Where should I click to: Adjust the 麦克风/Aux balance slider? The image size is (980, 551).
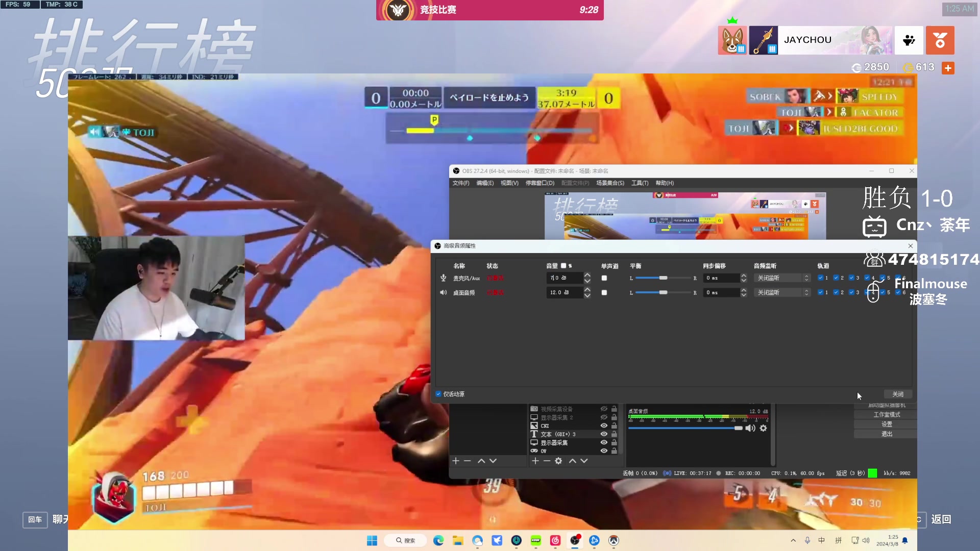point(663,278)
